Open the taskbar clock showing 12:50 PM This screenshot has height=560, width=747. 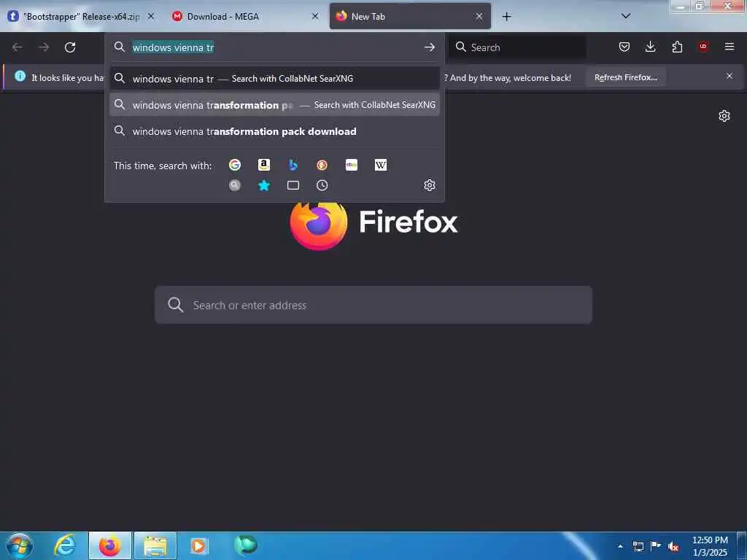pos(710,546)
